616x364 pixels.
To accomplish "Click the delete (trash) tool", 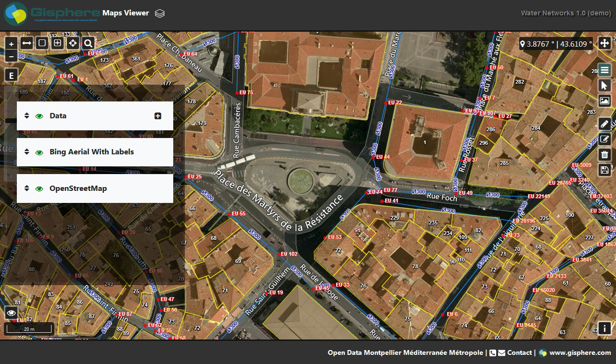I will pyautogui.click(x=604, y=154).
